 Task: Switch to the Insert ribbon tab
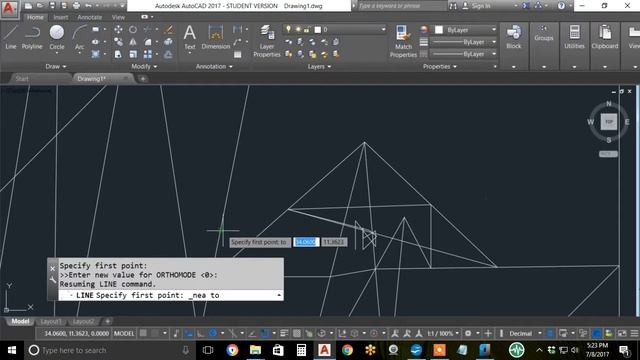click(x=61, y=17)
